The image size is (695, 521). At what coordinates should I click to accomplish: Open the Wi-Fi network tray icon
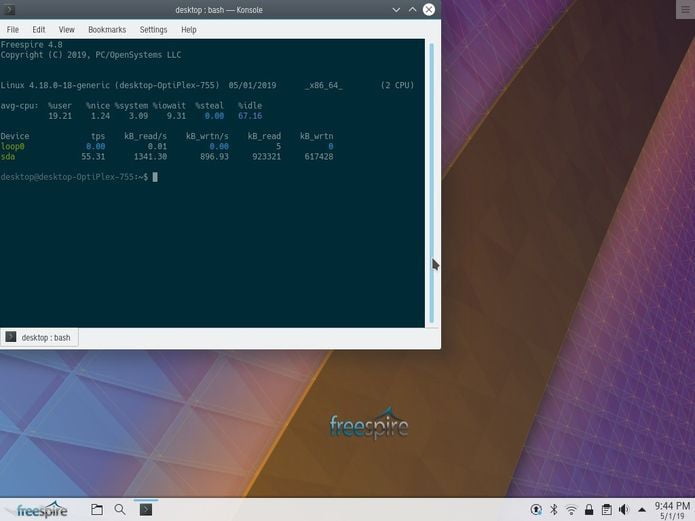coord(571,510)
